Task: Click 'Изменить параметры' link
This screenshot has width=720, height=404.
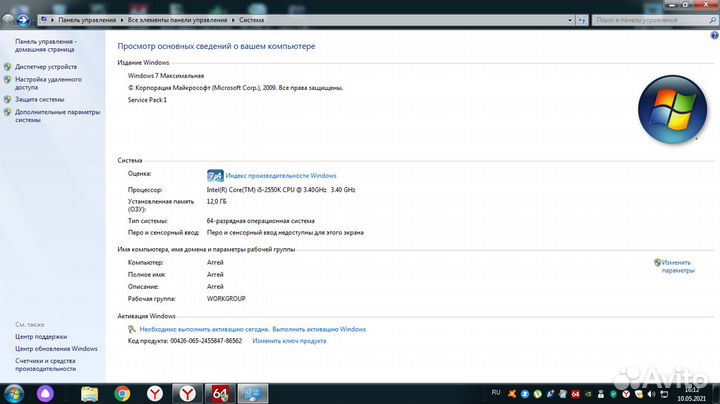Action: [678, 267]
